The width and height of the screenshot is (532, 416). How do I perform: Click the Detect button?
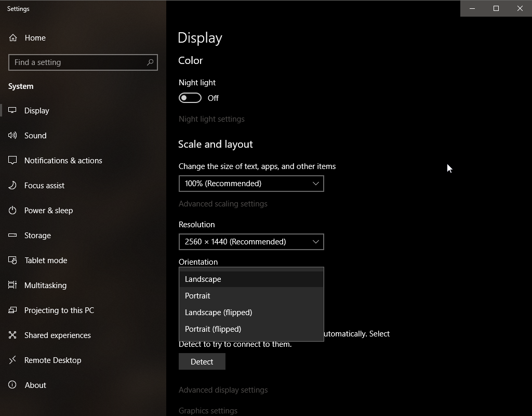202,362
